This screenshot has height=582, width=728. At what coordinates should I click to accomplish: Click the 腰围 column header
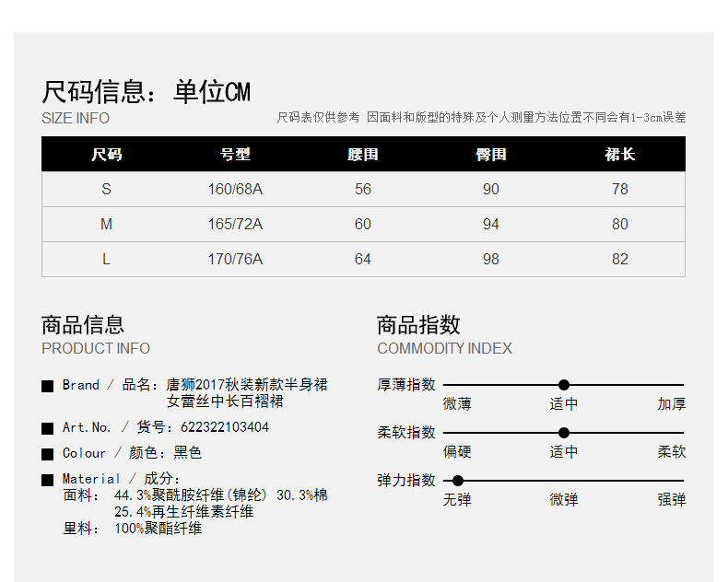pyautogui.click(x=363, y=154)
